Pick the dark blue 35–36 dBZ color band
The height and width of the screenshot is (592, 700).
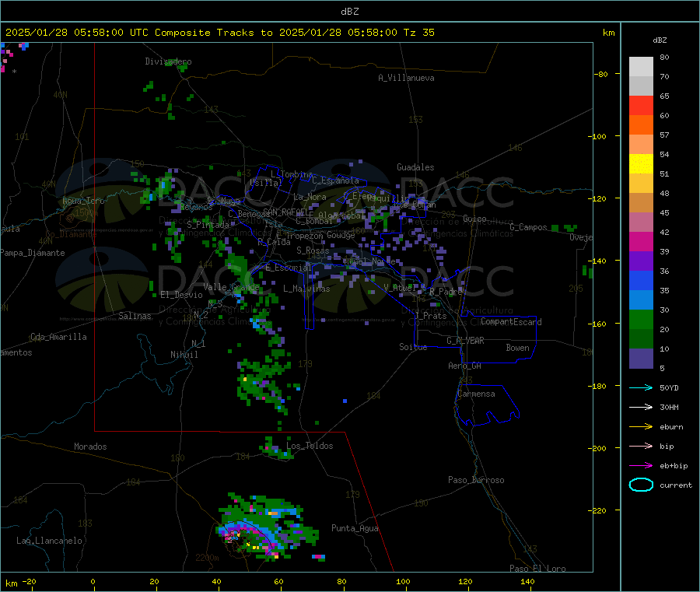pos(641,280)
